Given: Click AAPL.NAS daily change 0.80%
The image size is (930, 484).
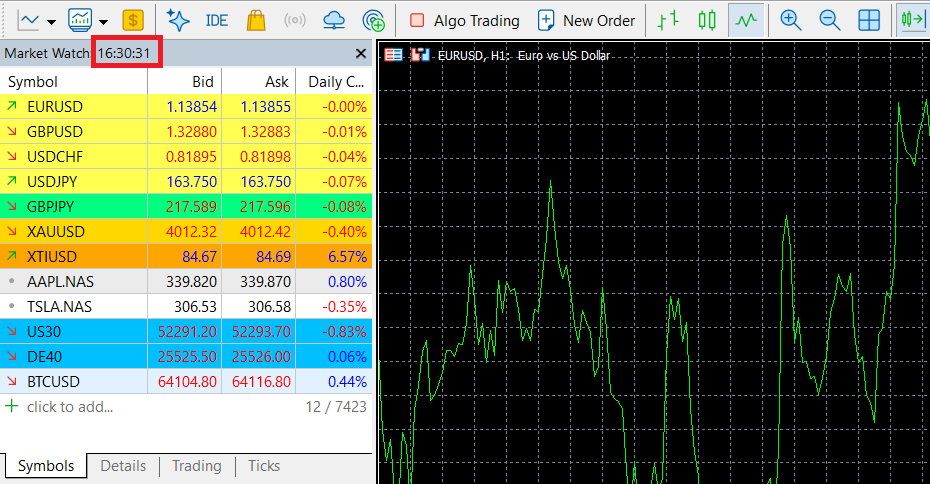Looking at the screenshot, I should 347,282.
